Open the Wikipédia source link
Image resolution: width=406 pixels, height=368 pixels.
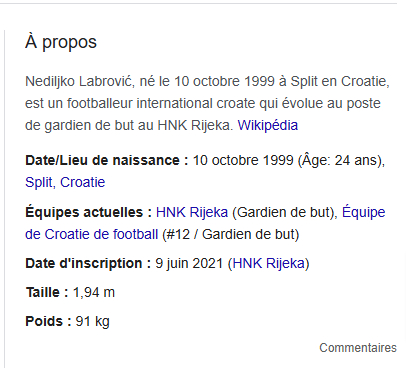coord(267,125)
